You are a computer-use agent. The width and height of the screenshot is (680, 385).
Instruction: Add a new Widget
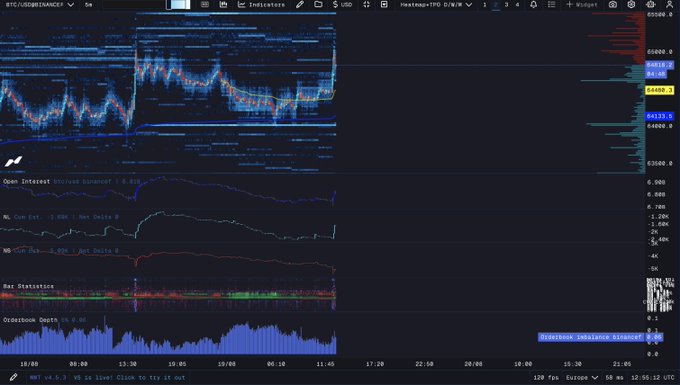(x=582, y=4)
